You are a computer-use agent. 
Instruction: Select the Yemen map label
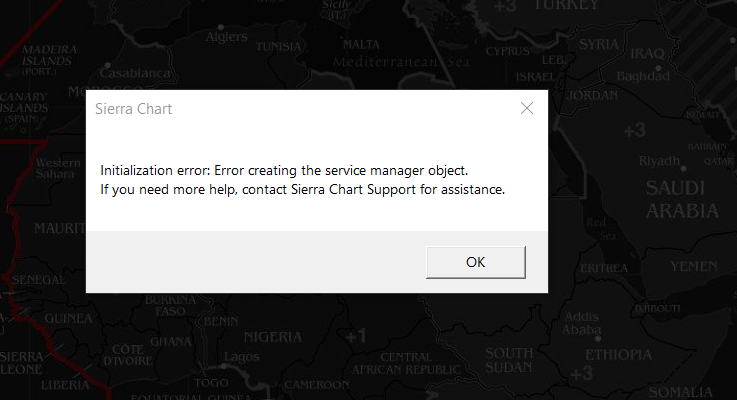click(693, 267)
